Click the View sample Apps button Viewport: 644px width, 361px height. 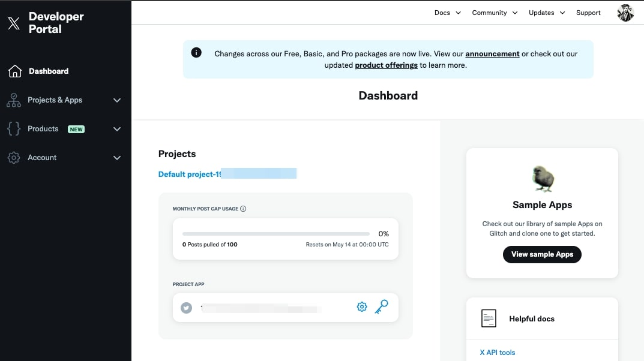542,254
